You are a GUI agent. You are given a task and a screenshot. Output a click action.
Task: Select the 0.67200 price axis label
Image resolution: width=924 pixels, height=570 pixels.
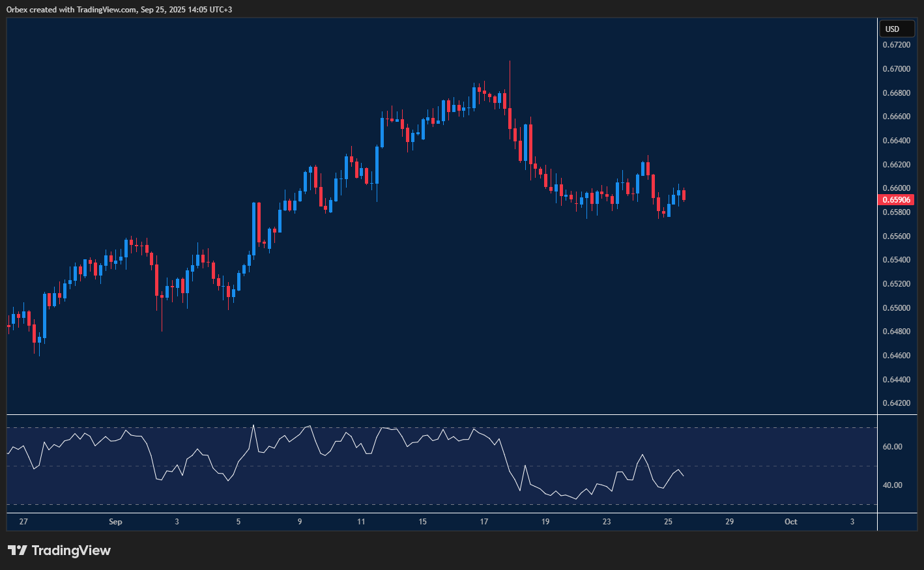tap(896, 45)
